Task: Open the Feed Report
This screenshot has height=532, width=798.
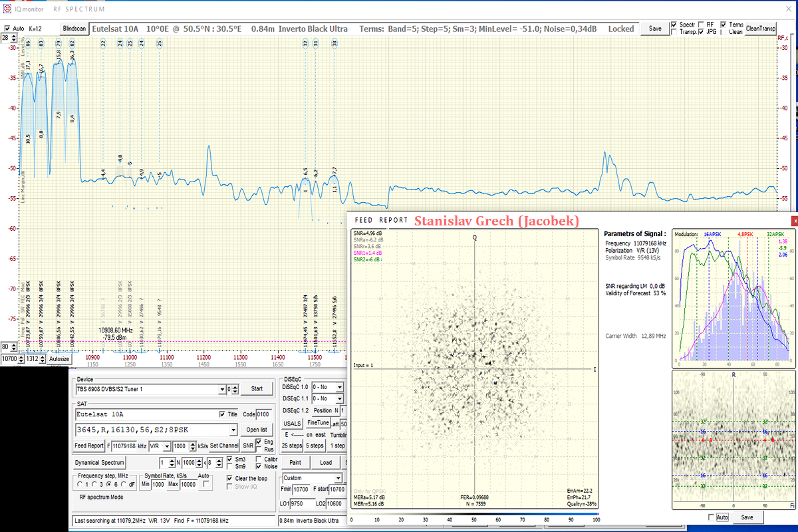Action: pyautogui.click(x=88, y=446)
